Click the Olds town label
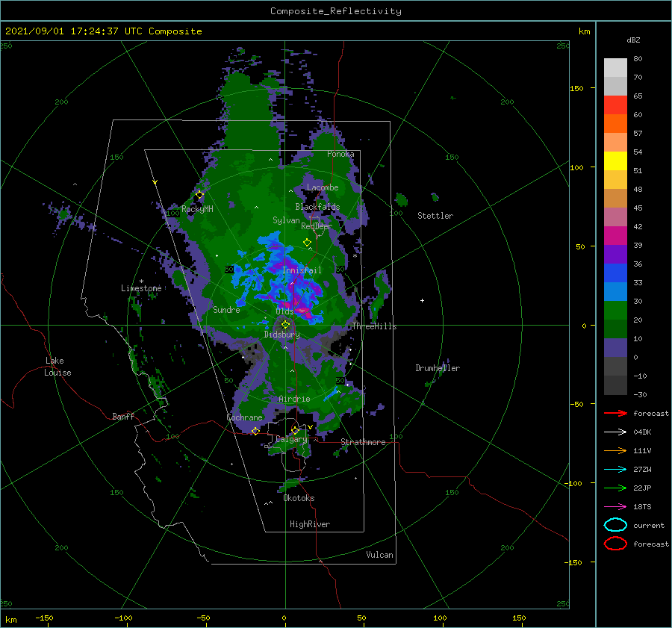The height and width of the screenshot is (628, 672). [x=284, y=311]
